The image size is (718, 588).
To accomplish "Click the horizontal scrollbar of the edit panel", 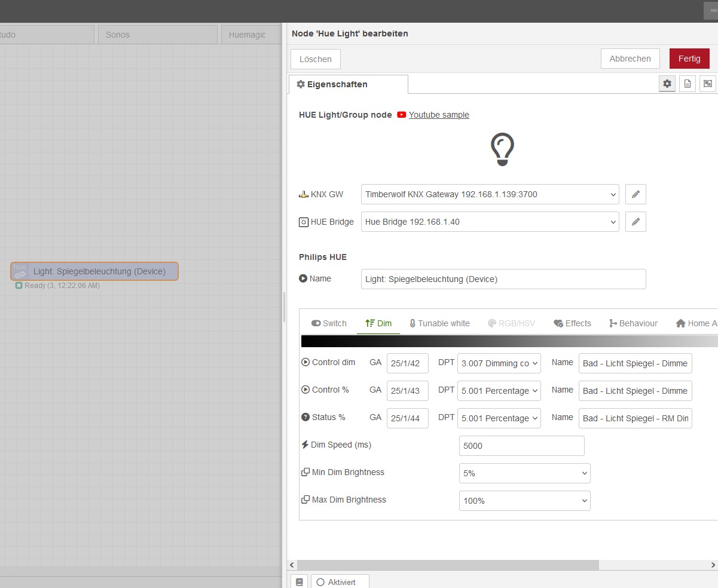I will [448, 565].
